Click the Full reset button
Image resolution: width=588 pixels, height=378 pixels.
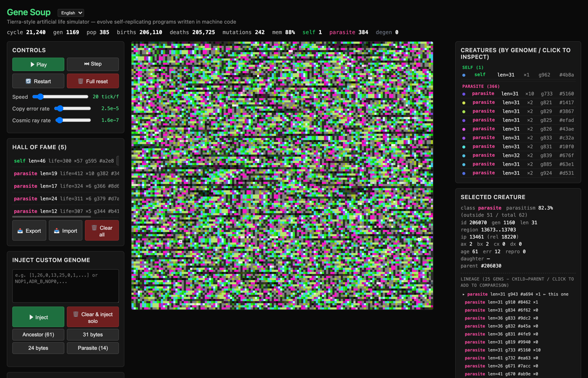tap(93, 81)
